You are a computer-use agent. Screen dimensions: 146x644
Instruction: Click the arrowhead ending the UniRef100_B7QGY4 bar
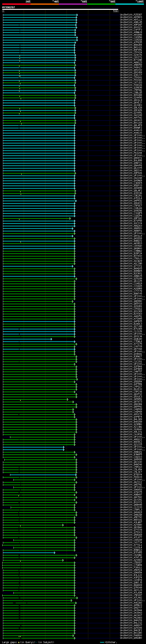tap(76, 474)
